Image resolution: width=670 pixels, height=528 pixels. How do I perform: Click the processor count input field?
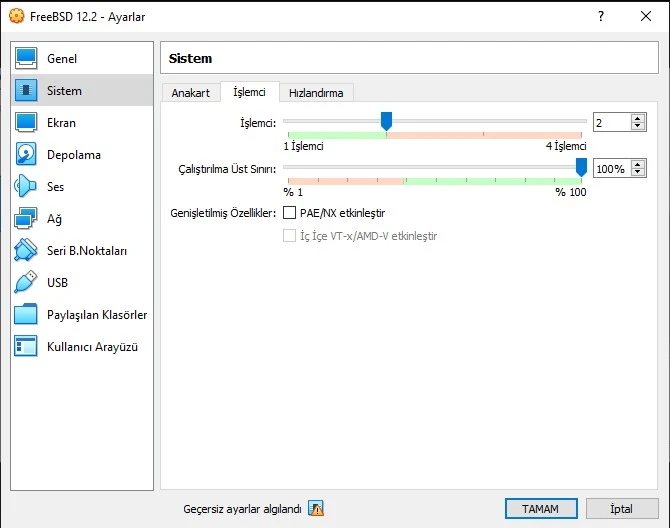point(612,123)
